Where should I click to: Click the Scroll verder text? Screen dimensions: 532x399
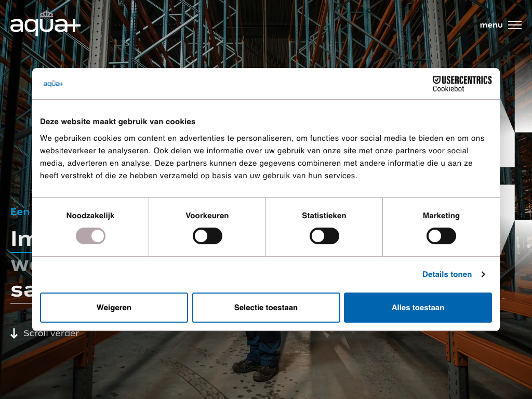[51, 334]
